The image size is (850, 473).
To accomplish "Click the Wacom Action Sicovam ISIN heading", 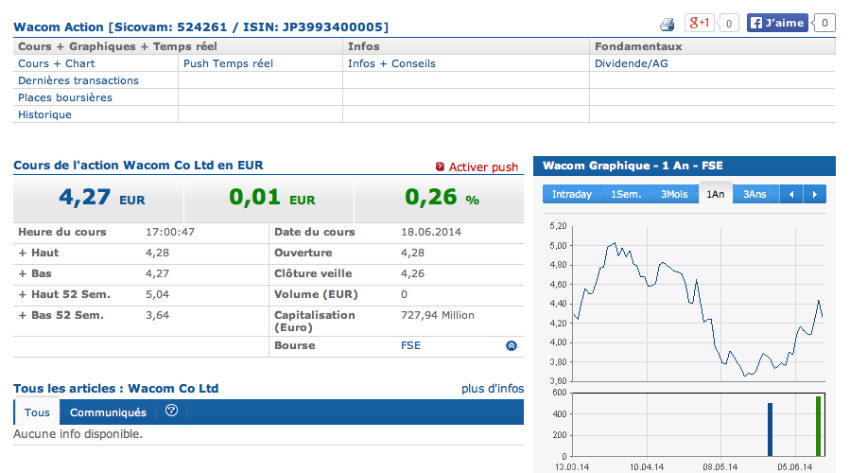I will pyautogui.click(x=201, y=27).
